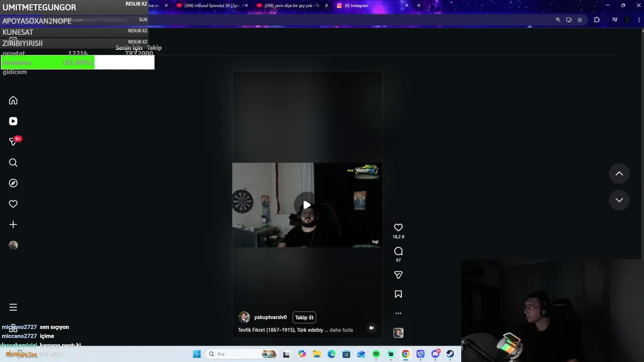Open the Chrome extensions puzzle icon
Image resolution: width=644 pixels, height=362 pixels.
click(597, 20)
